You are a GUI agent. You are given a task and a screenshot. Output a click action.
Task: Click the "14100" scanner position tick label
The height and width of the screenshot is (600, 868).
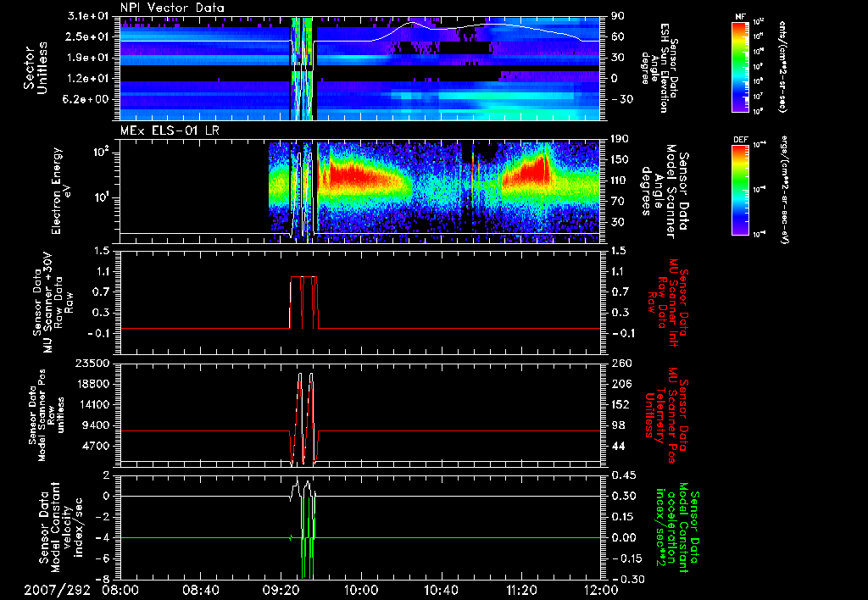click(92, 404)
